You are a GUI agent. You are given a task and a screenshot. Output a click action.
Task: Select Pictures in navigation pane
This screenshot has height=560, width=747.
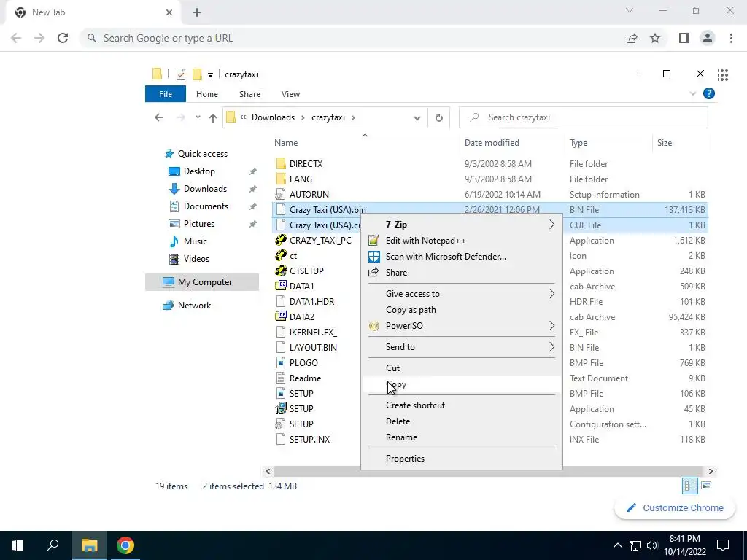point(199,224)
